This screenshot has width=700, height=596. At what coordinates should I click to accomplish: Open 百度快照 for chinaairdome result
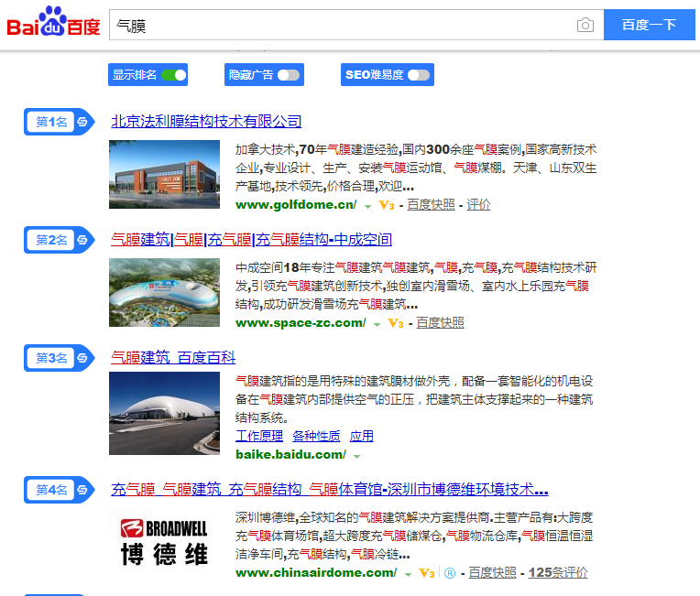492,572
